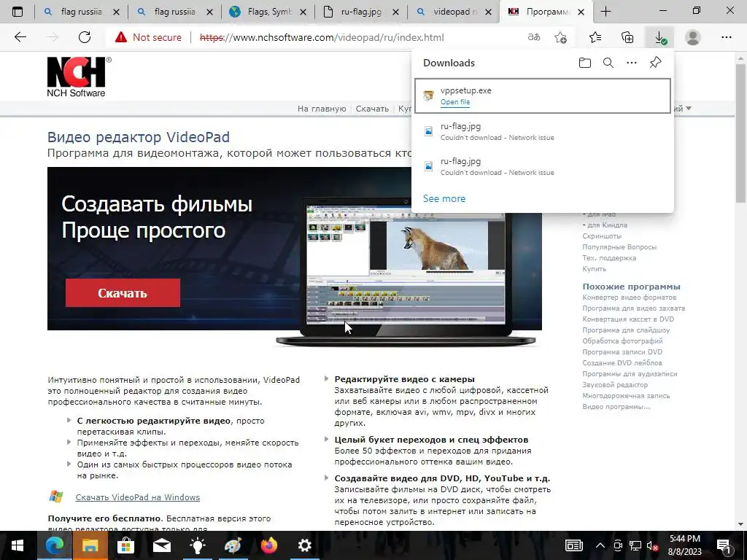Open Звуковой редактор link
The width and height of the screenshot is (747, 560).
click(x=615, y=385)
